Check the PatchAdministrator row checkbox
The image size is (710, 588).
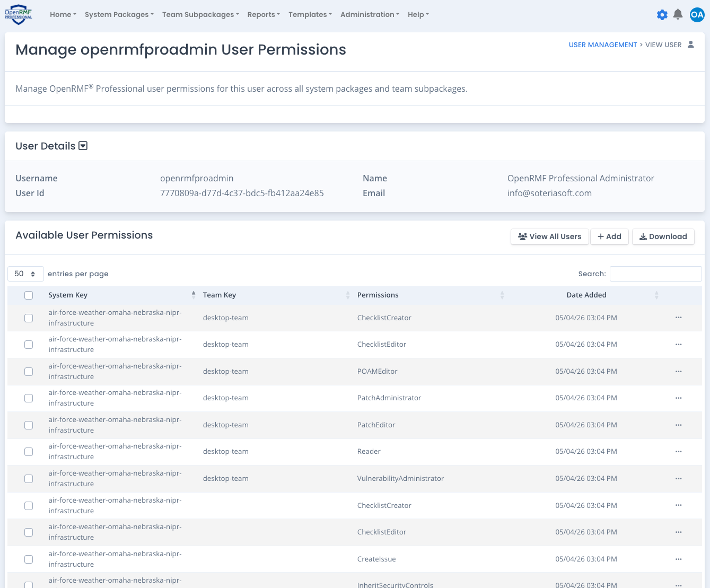[29, 398]
